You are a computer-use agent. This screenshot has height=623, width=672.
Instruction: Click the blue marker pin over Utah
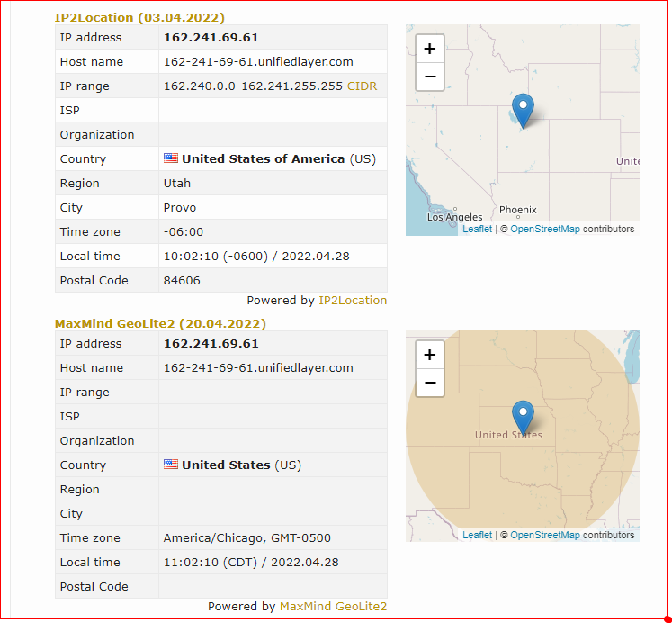[x=523, y=111]
